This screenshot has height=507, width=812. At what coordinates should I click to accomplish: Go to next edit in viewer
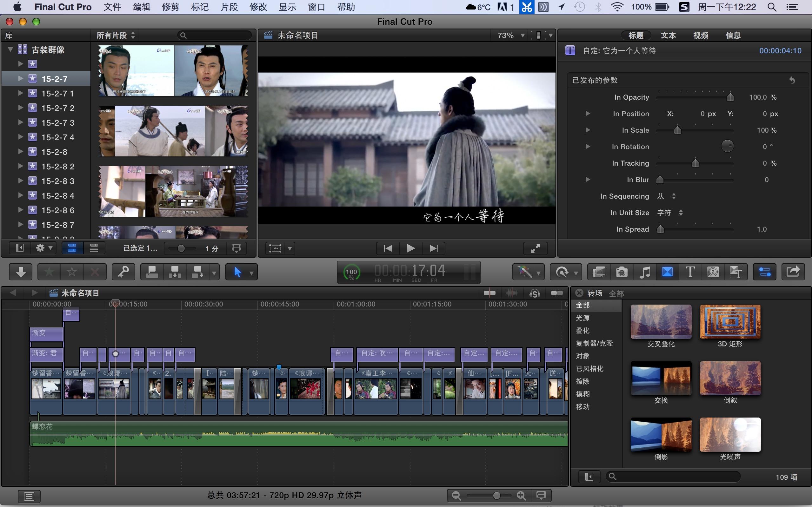point(433,248)
